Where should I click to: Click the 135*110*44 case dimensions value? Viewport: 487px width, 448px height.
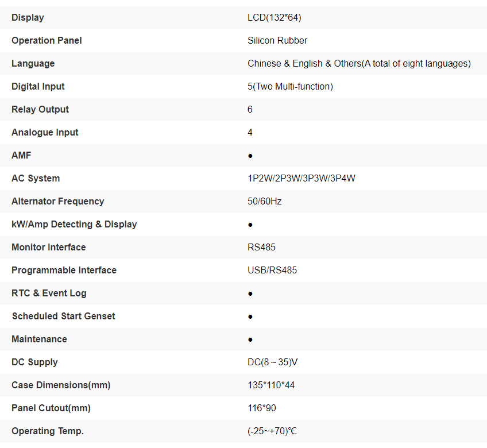(x=271, y=385)
